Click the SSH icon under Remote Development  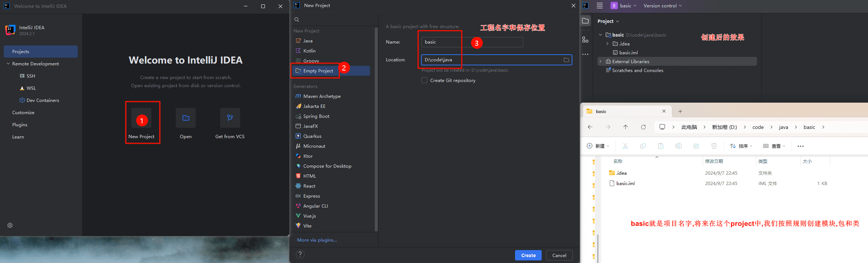coord(22,76)
